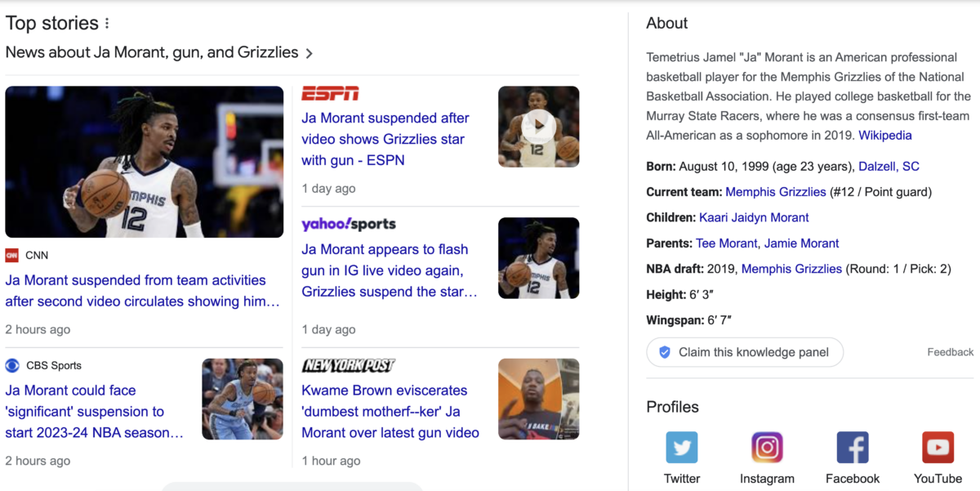Open the CBS Sports story thumbnail

coord(242,399)
